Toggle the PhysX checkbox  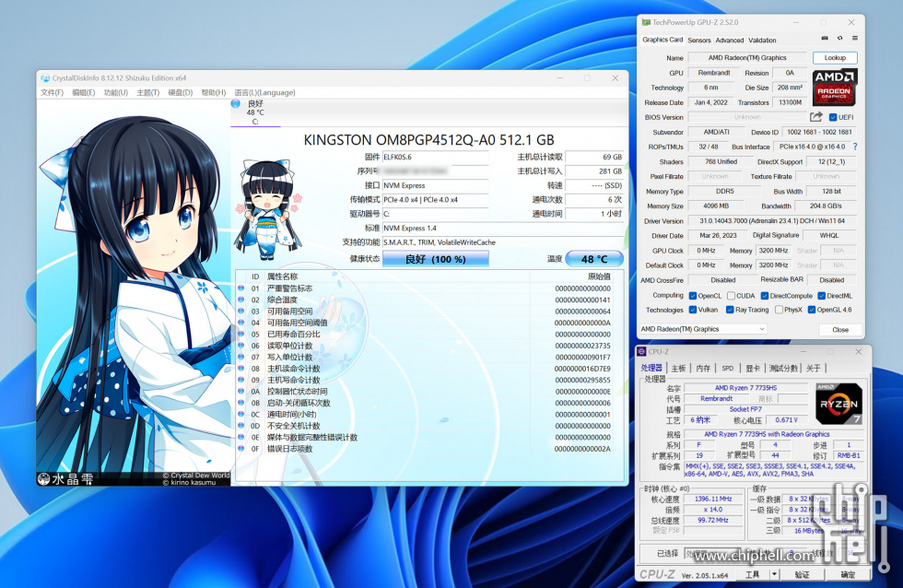779,310
